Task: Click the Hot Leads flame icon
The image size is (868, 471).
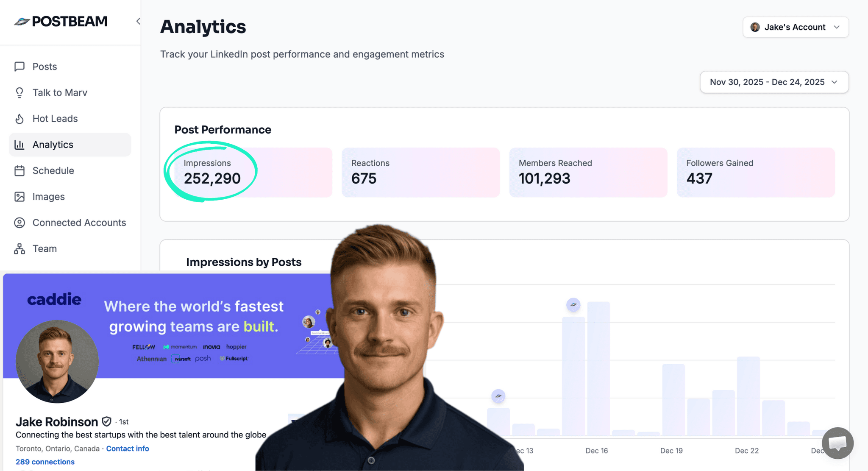Action: [x=19, y=119]
